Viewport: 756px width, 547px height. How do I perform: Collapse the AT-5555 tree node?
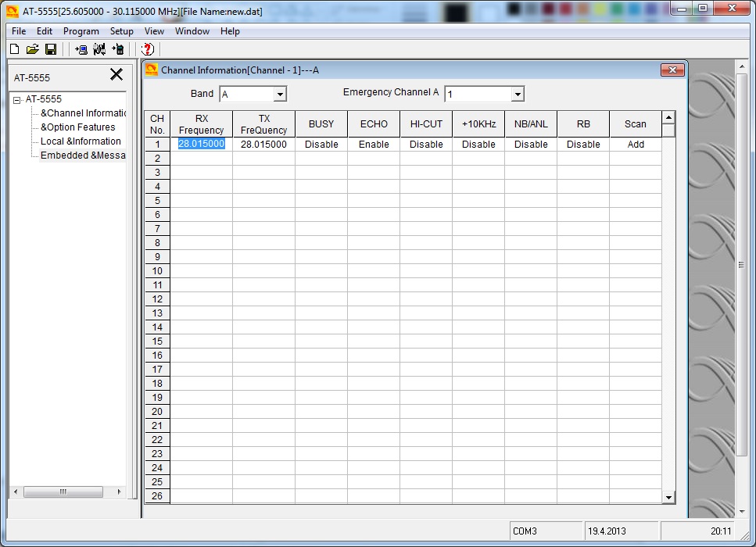(16, 100)
